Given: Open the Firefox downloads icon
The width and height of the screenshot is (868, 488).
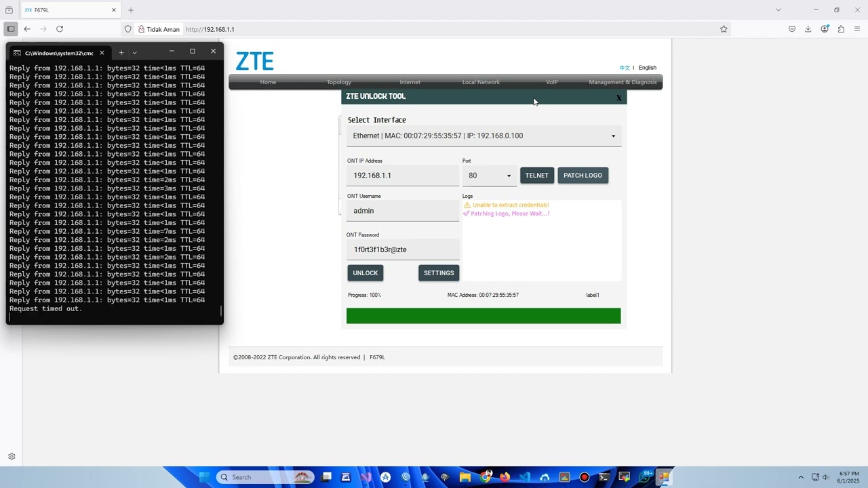Looking at the screenshot, I should pyautogui.click(x=808, y=29).
